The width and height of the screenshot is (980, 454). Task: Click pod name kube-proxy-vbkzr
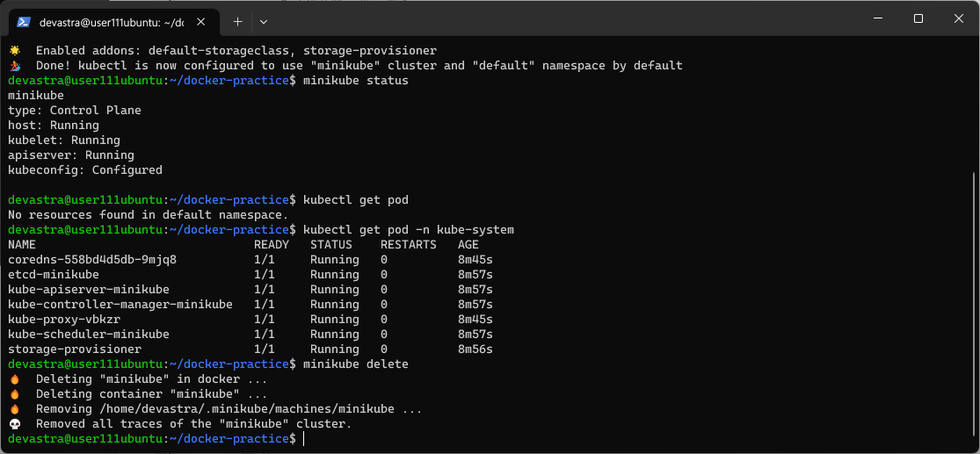click(64, 320)
